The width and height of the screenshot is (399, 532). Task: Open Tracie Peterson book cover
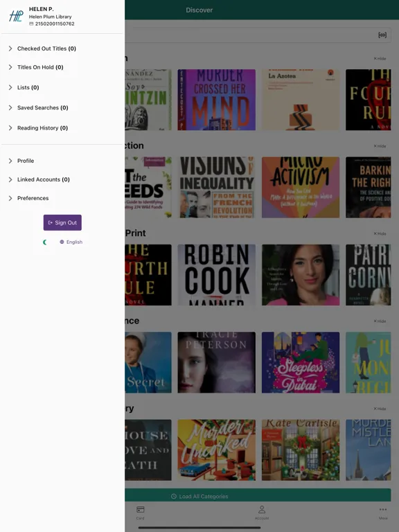tap(216, 362)
